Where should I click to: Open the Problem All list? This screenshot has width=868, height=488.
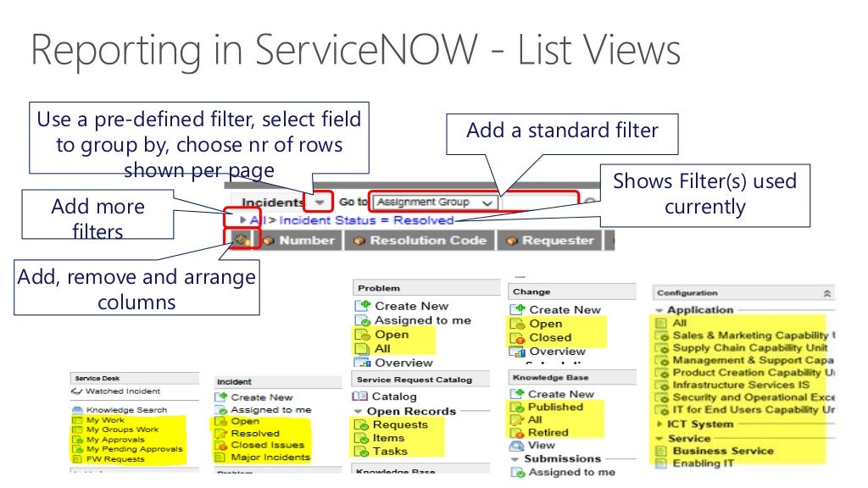click(382, 348)
